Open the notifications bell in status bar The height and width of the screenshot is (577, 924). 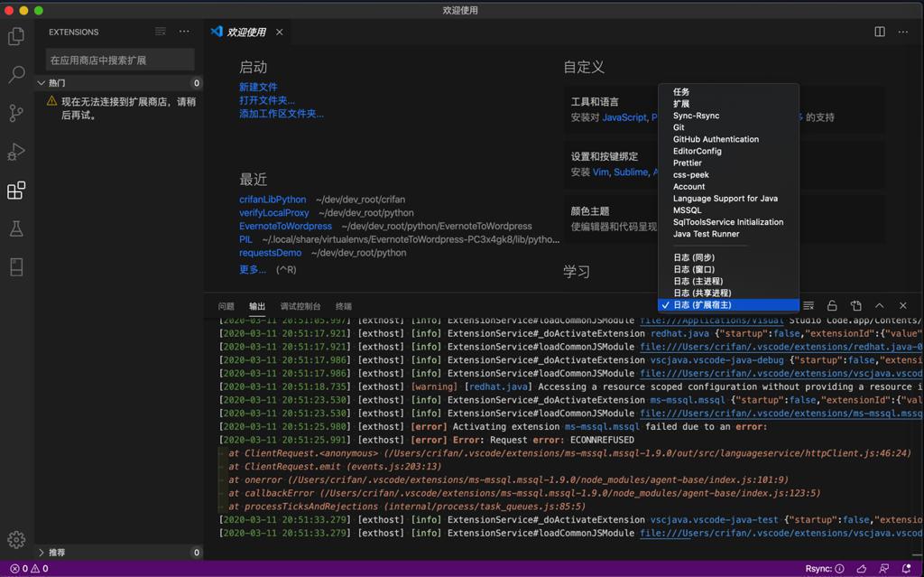[906, 569]
